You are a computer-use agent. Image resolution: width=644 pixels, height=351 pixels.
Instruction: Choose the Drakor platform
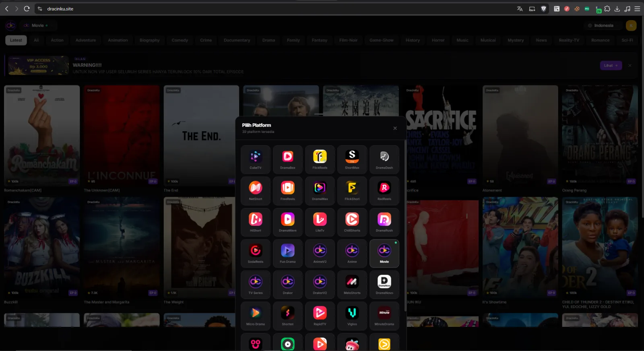coord(288,285)
